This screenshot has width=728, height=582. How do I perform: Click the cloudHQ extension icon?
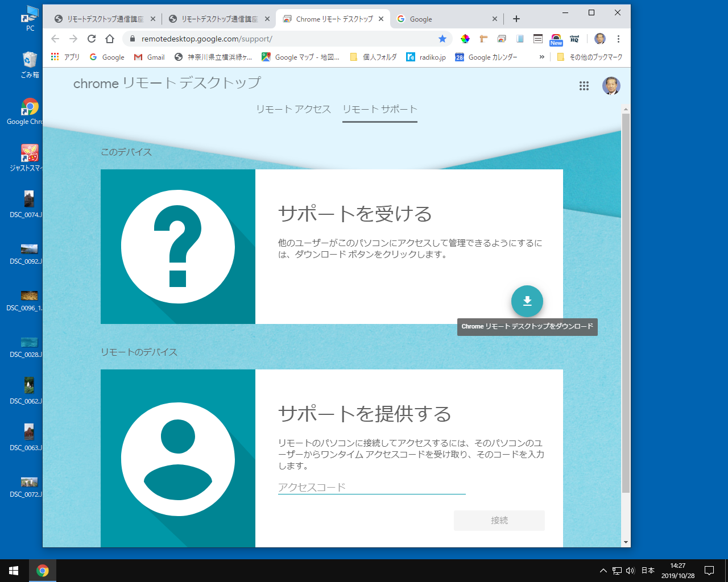pos(574,39)
